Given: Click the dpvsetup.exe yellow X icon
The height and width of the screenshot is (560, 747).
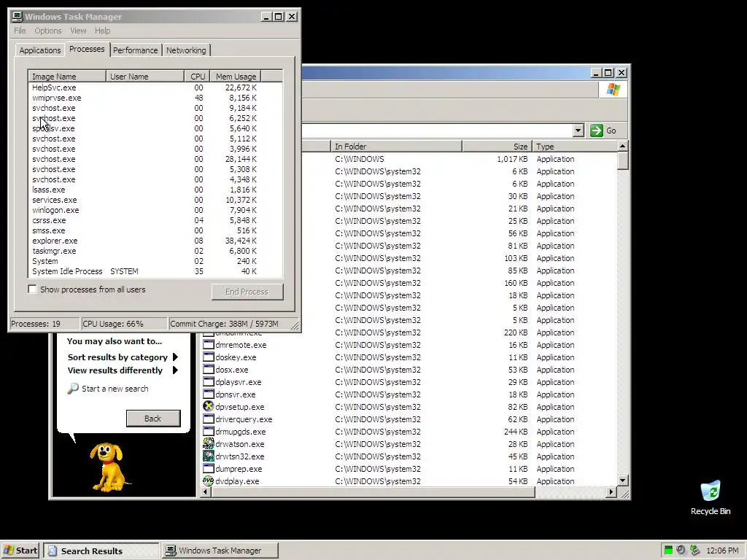Looking at the screenshot, I should (x=208, y=407).
